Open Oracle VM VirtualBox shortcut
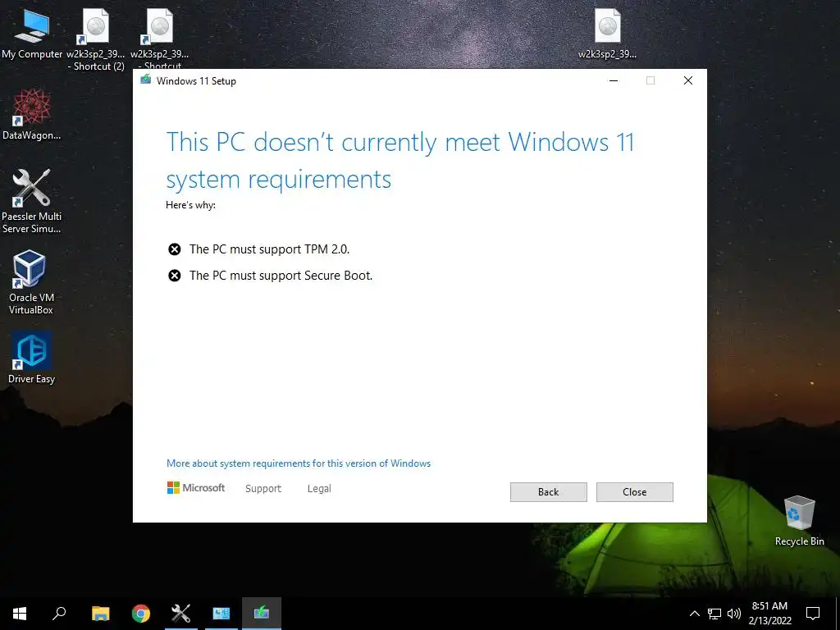Screen dimensions: 840x630 tap(31, 282)
